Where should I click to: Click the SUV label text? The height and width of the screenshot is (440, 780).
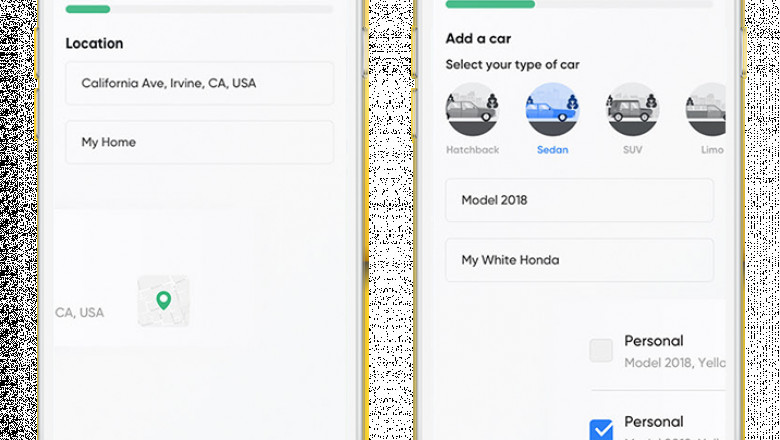pyautogui.click(x=632, y=150)
